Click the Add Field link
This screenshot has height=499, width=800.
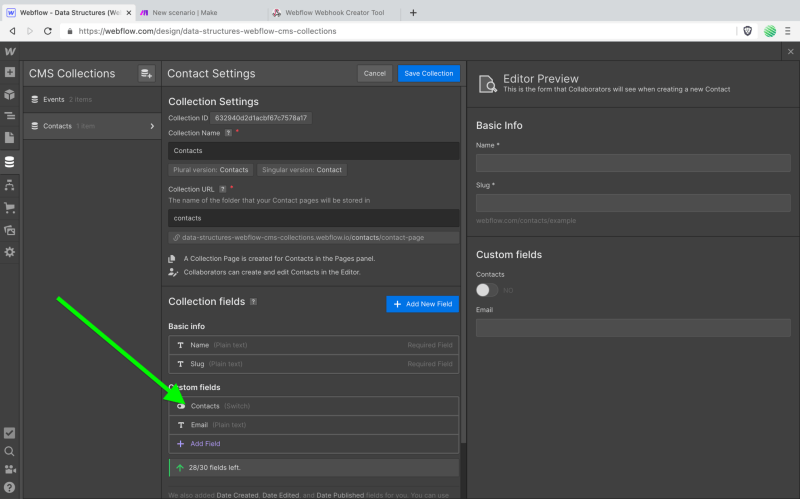pos(205,444)
